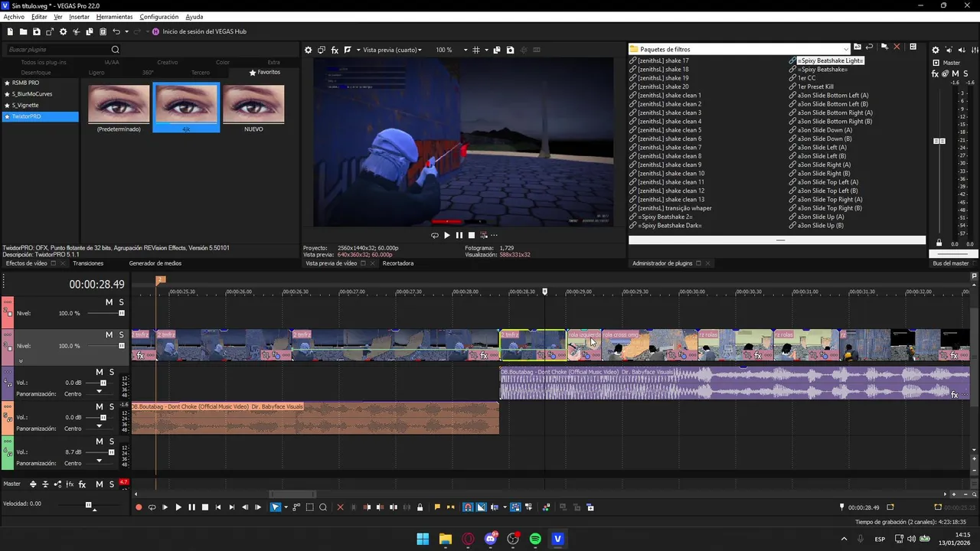This screenshot has width=980, height=551.
Task: Select the normal edit tool arrow
Action: (x=276, y=507)
